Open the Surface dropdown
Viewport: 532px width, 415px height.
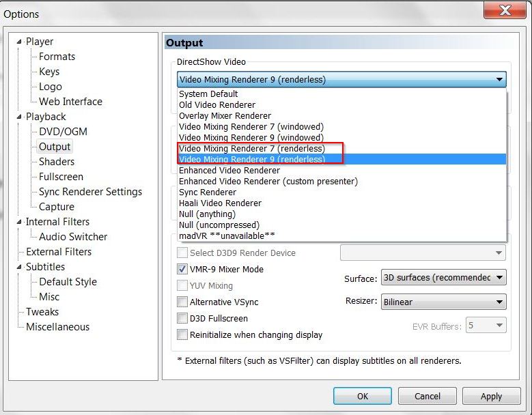(443, 278)
